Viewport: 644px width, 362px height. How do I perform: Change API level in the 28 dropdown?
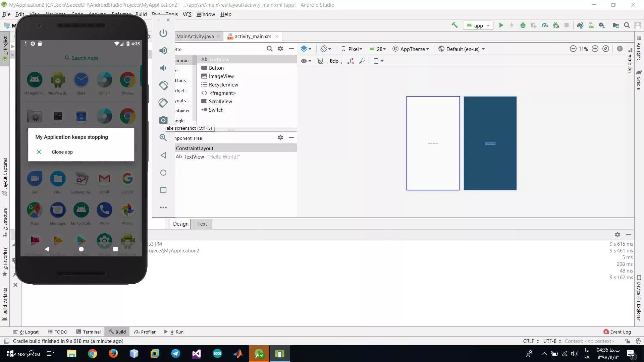(378, 49)
